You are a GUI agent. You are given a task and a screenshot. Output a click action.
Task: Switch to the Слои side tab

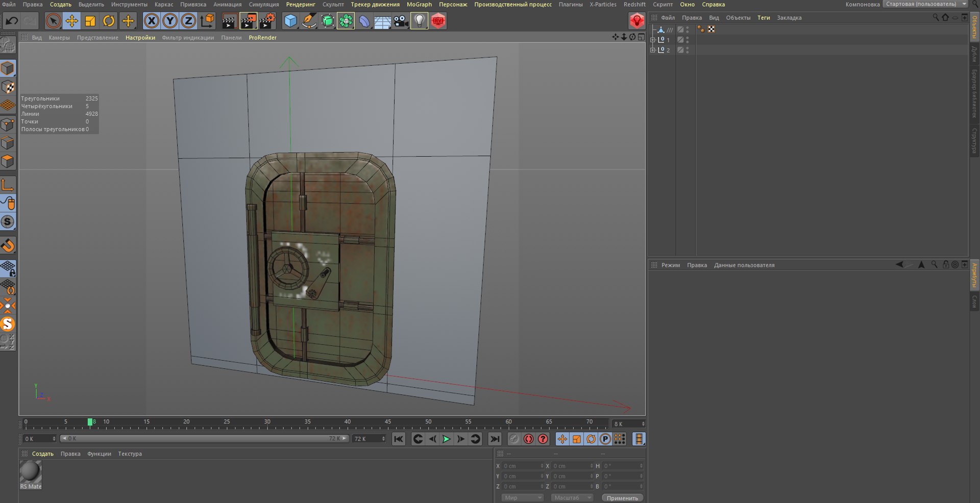point(974,301)
